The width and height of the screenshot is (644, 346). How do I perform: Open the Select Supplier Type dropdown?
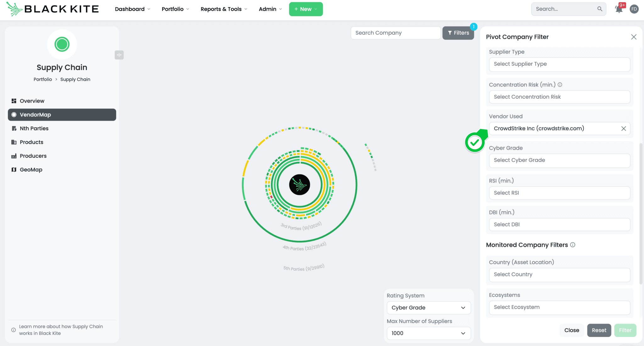click(559, 64)
